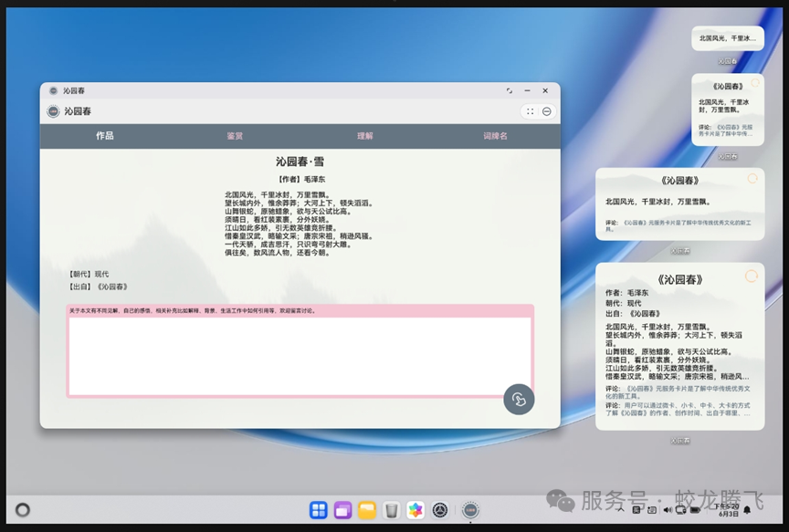
Task: Click the author line 【作者】毛泽东
Action: (x=301, y=179)
